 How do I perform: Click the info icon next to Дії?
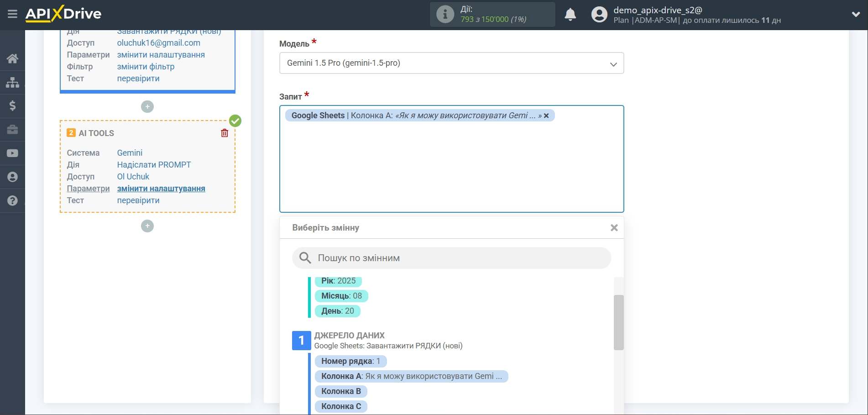[445, 14]
